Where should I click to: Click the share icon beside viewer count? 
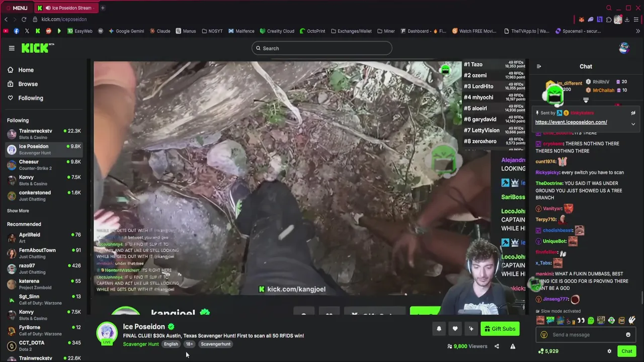tap(497, 346)
